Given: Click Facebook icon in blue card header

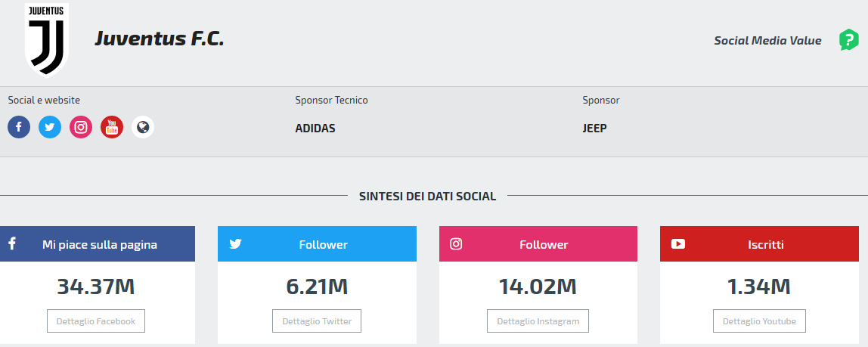Looking at the screenshot, I should [x=12, y=243].
